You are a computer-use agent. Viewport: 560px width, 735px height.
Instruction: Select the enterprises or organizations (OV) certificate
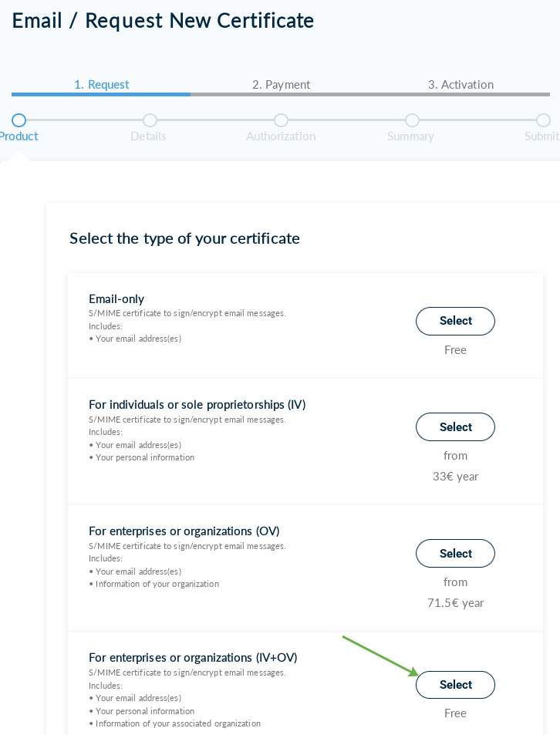(455, 554)
